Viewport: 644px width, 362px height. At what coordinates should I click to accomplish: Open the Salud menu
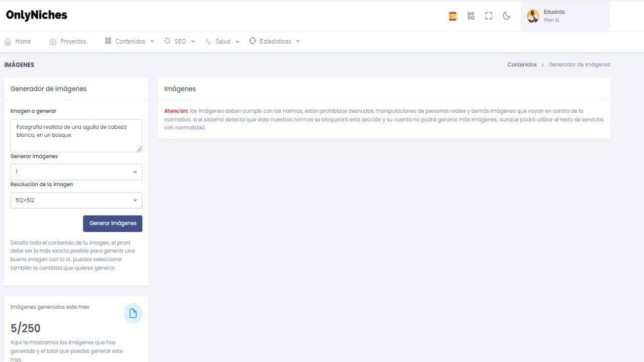[222, 41]
